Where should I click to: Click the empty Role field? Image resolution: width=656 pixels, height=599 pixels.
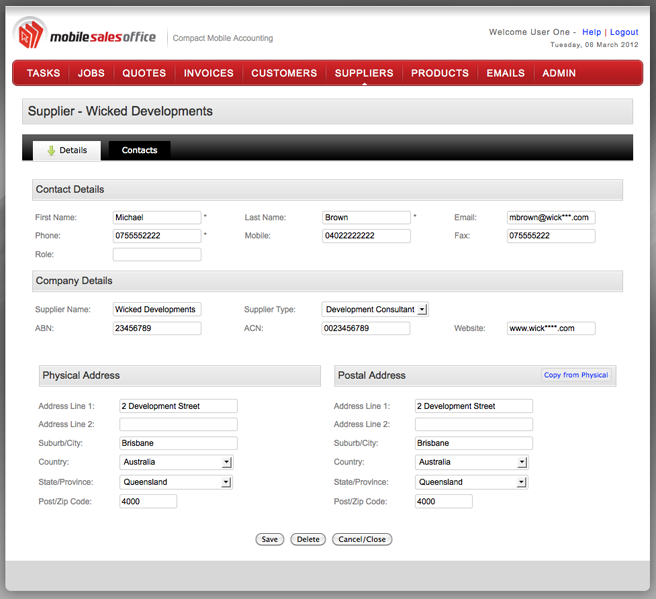click(157, 254)
